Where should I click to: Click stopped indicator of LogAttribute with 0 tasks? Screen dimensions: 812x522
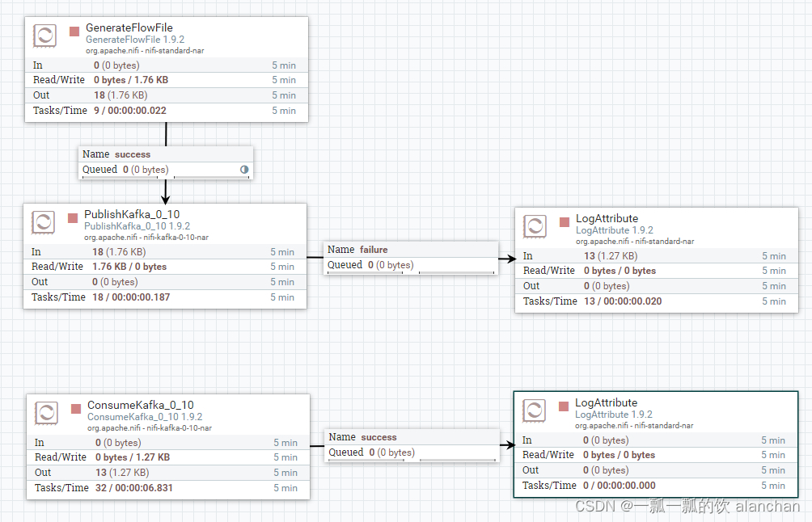[x=564, y=406]
